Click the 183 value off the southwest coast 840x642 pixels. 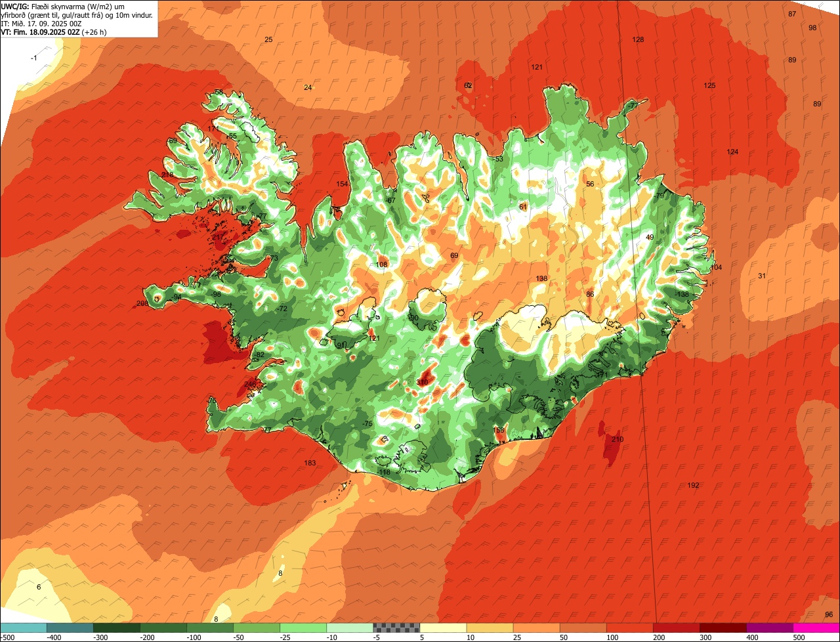[x=310, y=463]
